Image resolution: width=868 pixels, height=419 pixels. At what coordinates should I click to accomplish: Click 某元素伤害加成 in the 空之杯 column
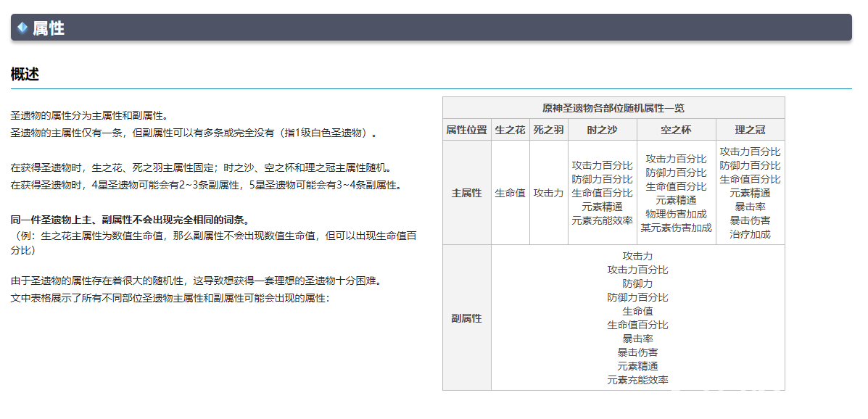coord(676,228)
